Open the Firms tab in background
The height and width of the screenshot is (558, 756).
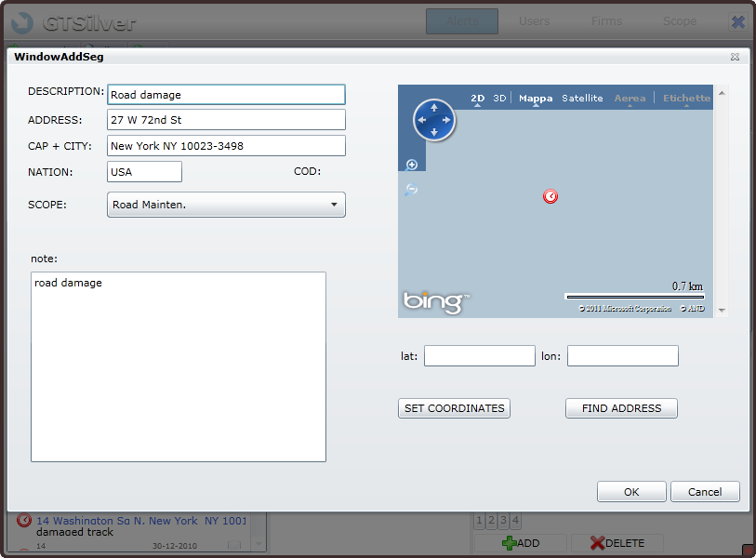tap(606, 21)
